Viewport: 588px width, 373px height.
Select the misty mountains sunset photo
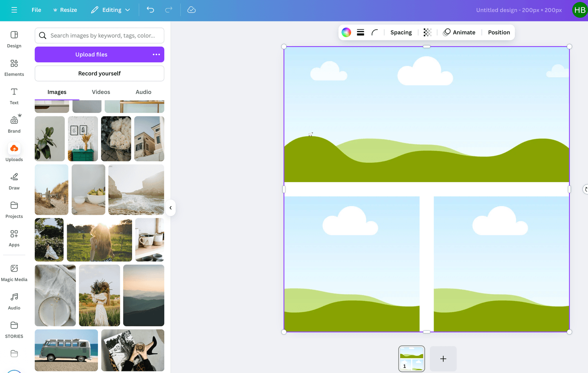[x=144, y=295]
